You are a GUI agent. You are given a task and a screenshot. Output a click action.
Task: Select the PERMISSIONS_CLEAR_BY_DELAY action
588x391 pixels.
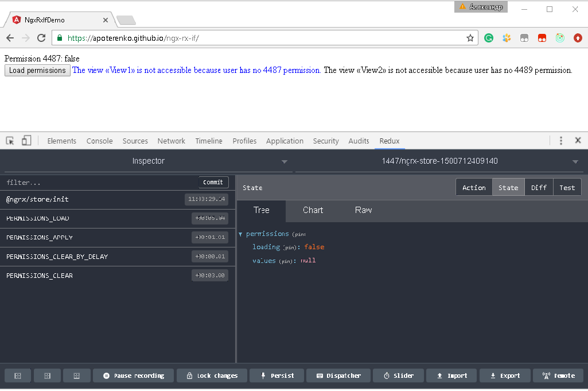(118, 257)
